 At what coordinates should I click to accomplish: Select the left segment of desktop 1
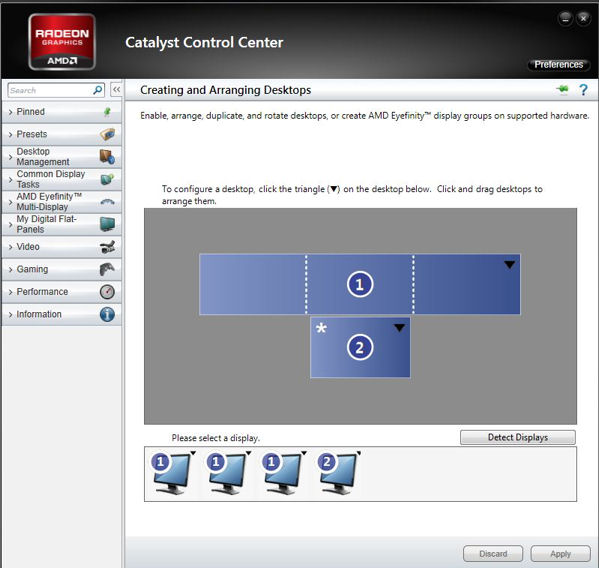(x=253, y=284)
